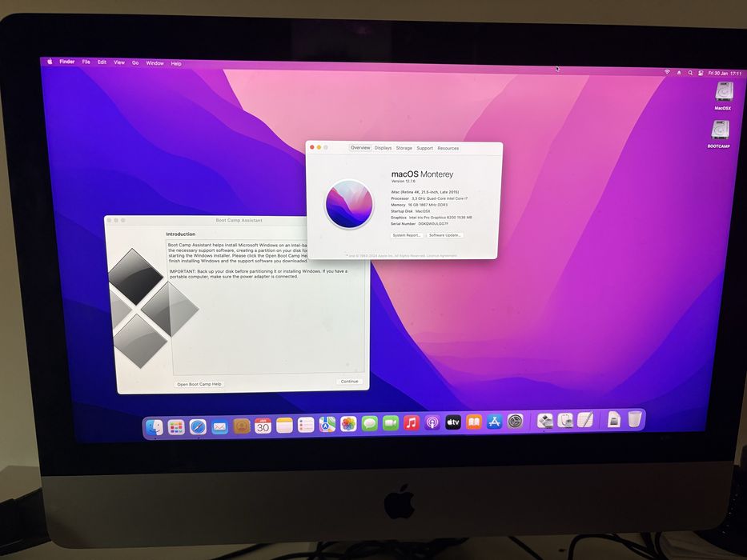Open System Preferences from the Dock
This screenshot has width=747, height=560.
(516, 421)
